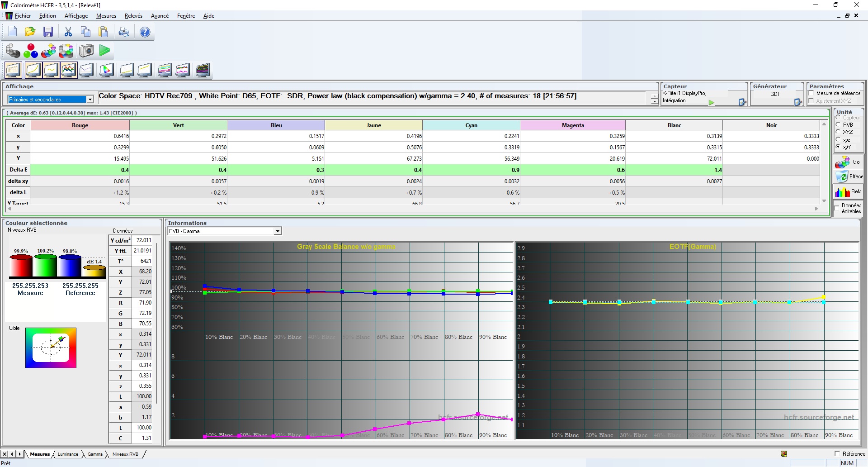Viewport: 868px width, 467px height.
Task: Print the report with the printer icon
Action: (x=123, y=32)
